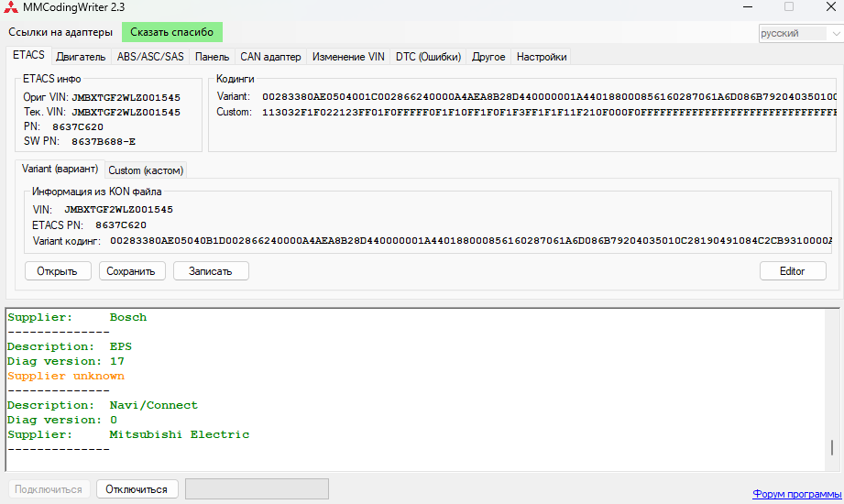Viewport: 844px width, 504px height.
Task: Click the SW PN value 8637B688-E
Action: pos(104,142)
